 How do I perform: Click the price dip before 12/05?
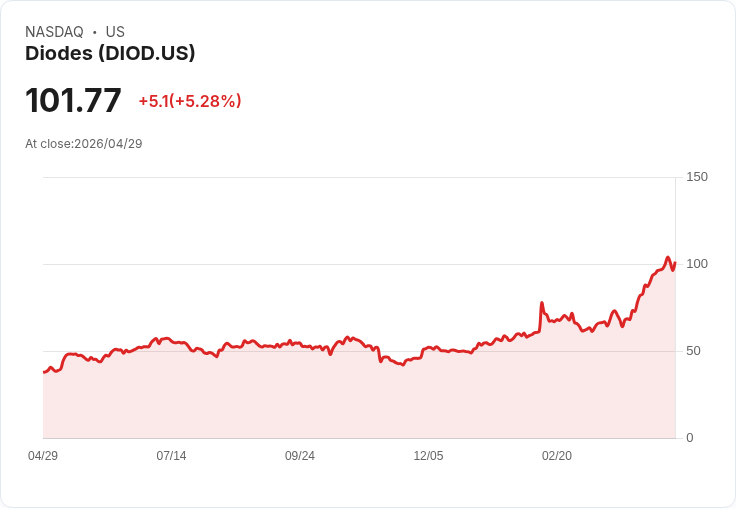point(402,364)
